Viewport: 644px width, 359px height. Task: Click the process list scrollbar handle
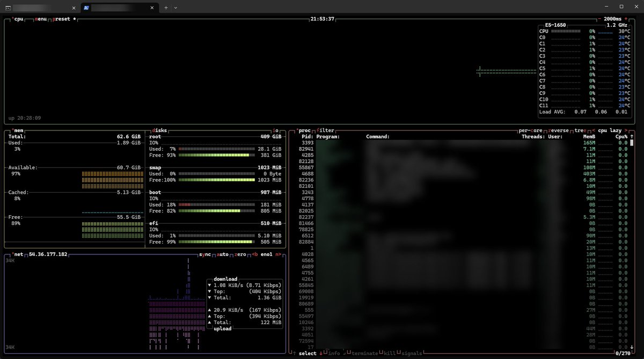632,143
